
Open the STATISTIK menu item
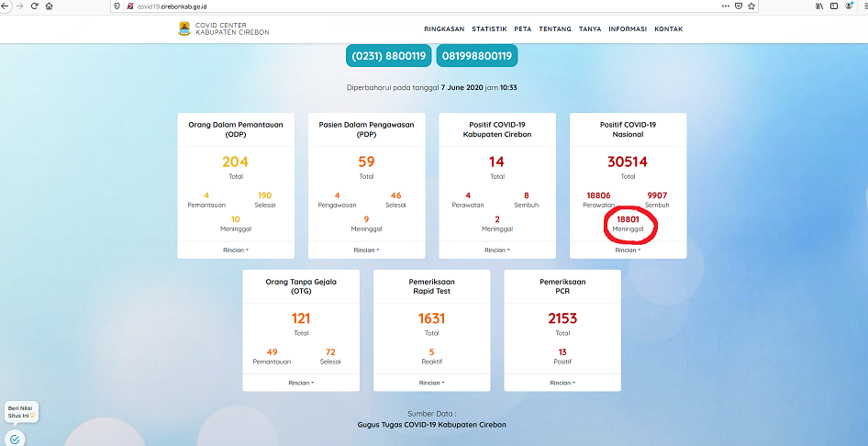(x=489, y=29)
